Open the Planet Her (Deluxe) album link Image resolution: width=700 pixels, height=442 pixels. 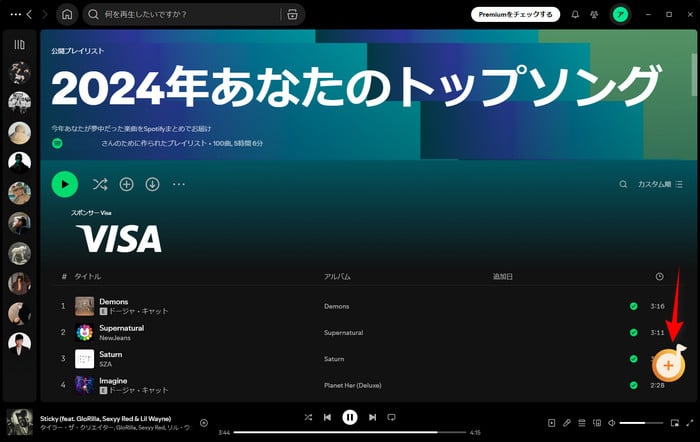pos(353,385)
